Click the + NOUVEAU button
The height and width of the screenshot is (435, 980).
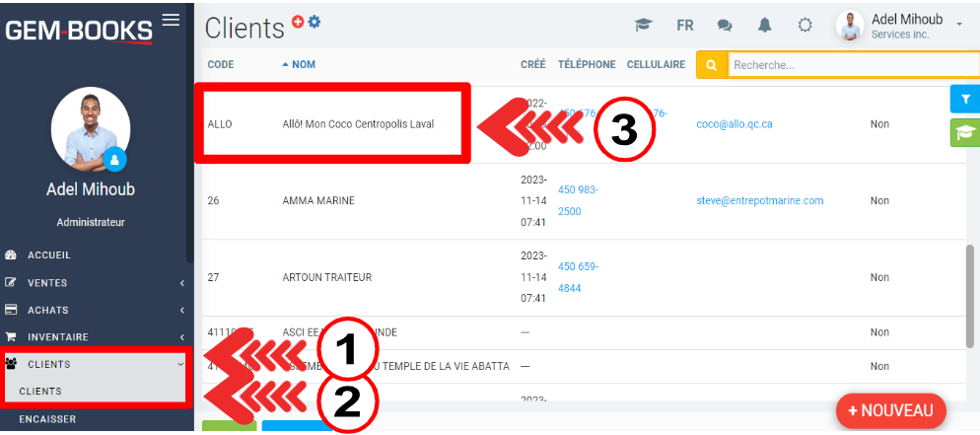click(x=890, y=410)
